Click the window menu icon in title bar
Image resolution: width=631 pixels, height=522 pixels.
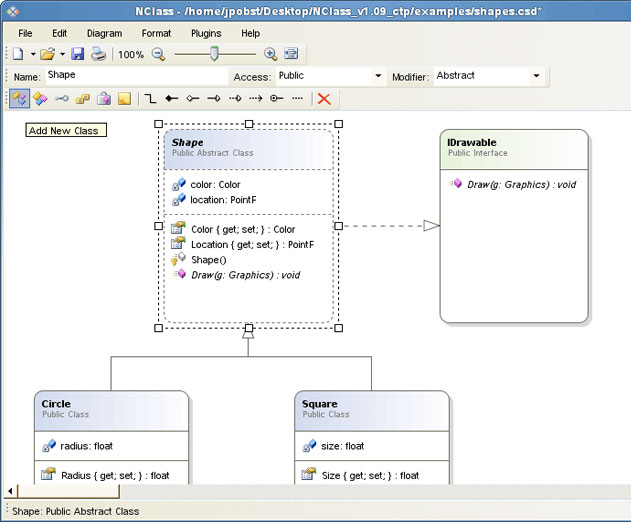12,11
